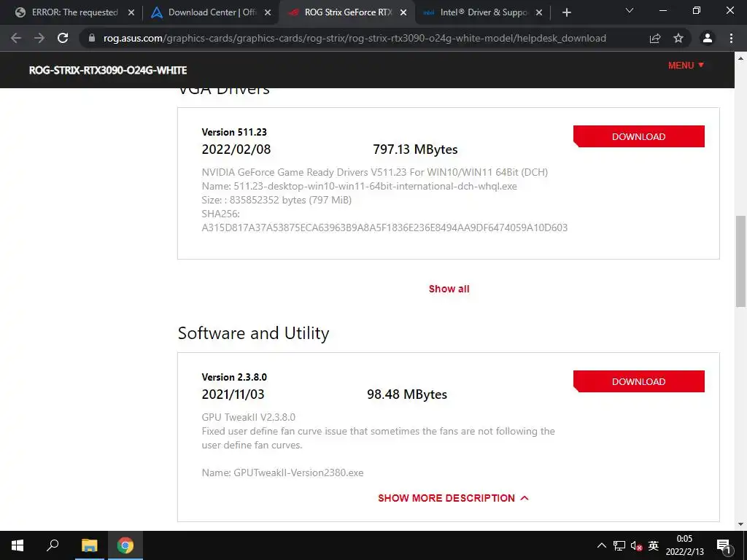Share this page icon
747x560 pixels.
coord(655,38)
